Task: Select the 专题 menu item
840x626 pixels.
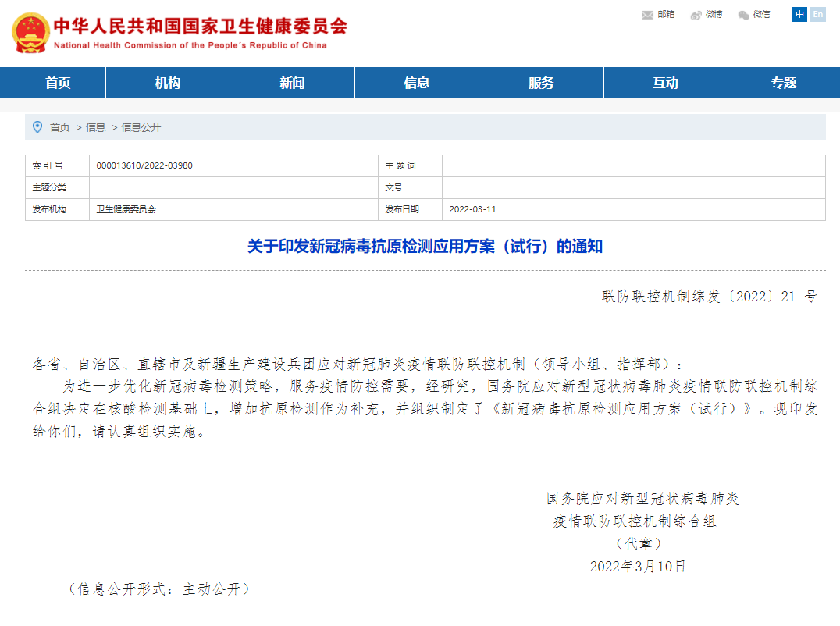Action: point(782,82)
